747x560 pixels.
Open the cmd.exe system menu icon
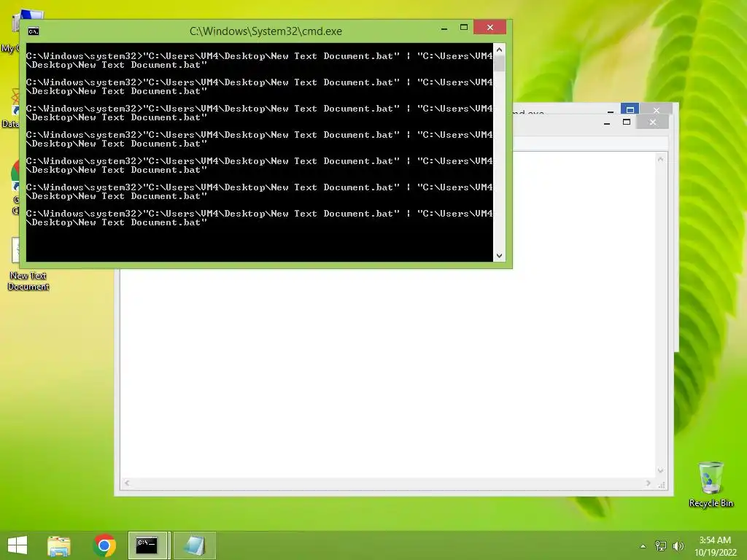click(x=34, y=31)
